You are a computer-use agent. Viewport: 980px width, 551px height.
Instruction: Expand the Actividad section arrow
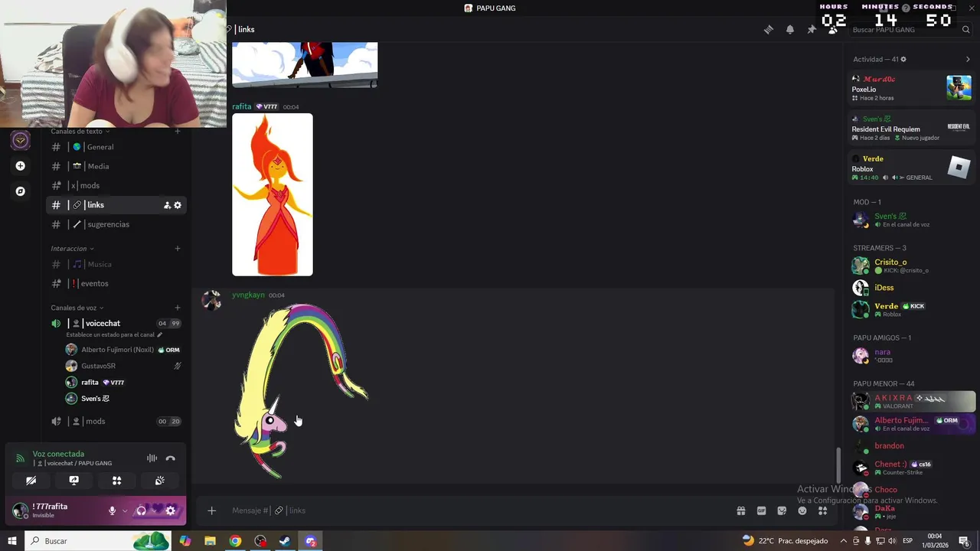click(968, 59)
